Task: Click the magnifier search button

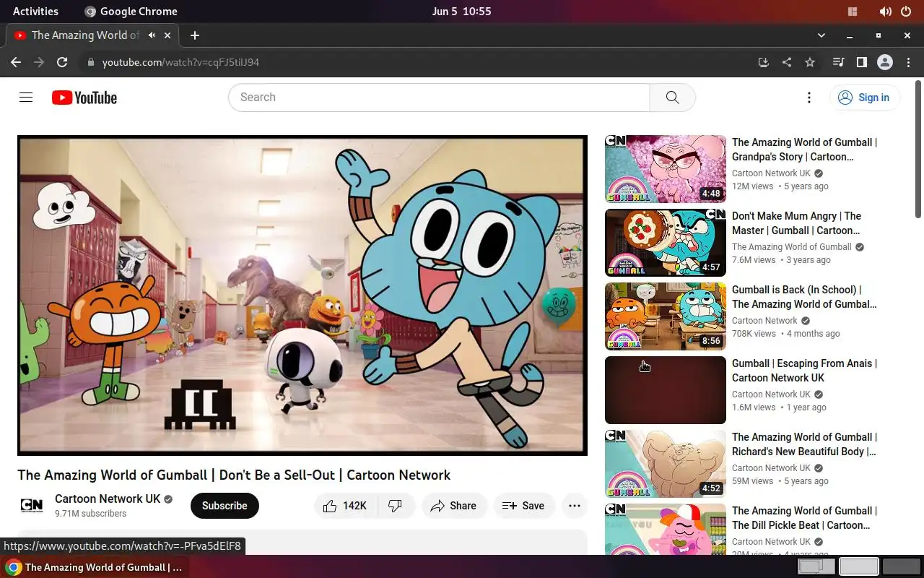Action: click(x=672, y=98)
